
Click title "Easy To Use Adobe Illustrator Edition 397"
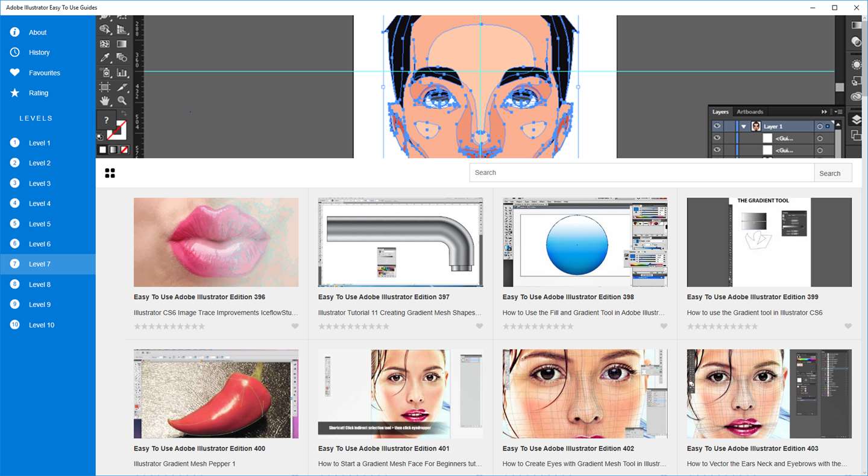(384, 297)
